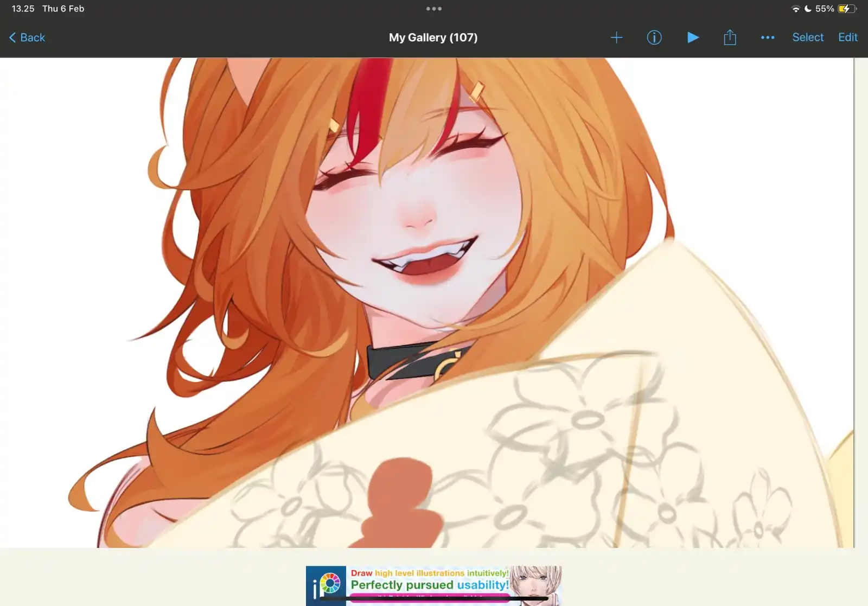This screenshot has height=606, width=868.
Task: Tap the clock showing 13.25
Action: [23, 9]
